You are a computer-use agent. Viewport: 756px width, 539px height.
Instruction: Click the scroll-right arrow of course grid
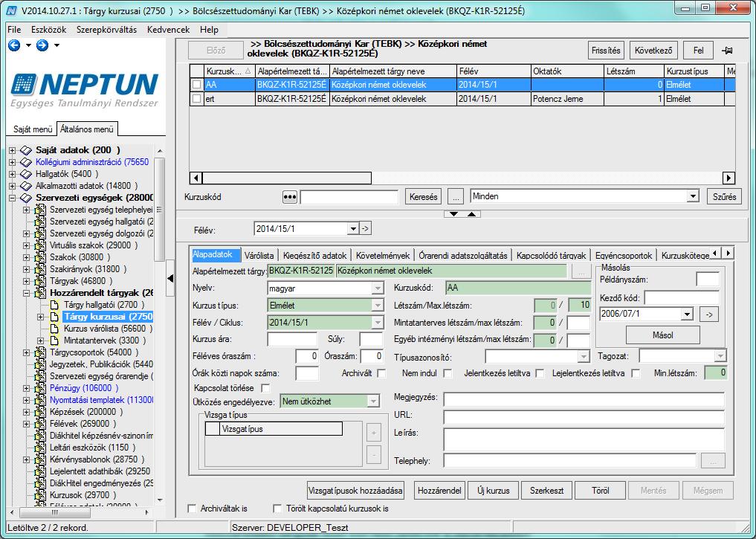tap(728, 178)
